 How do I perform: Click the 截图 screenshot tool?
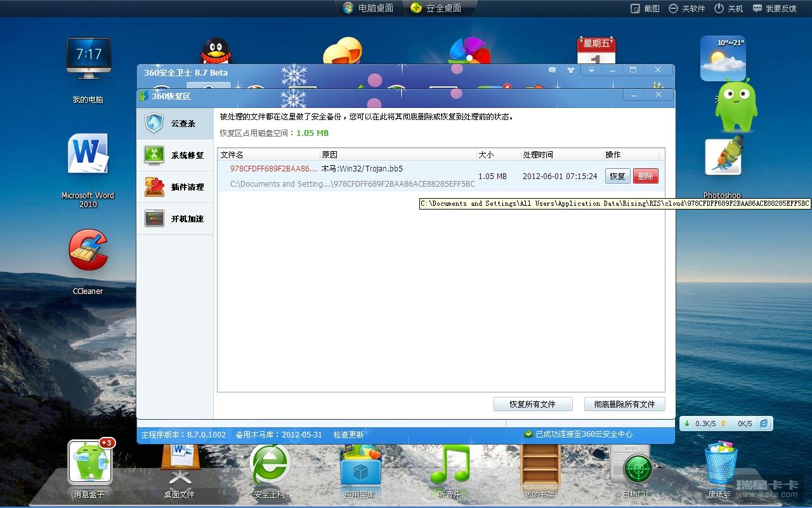(645, 8)
